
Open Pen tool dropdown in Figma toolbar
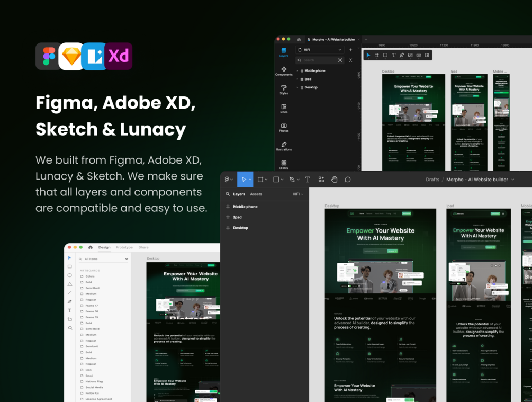(x=298, y=180)
